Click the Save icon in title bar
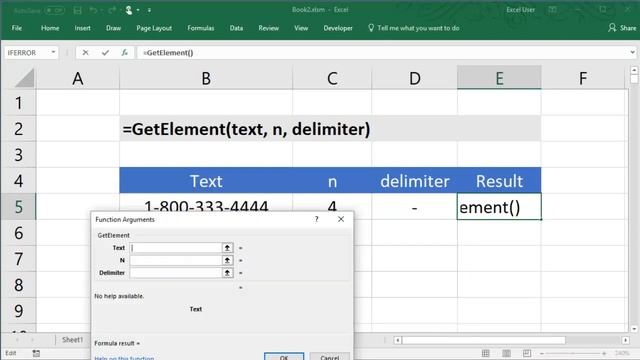The image size is (640, 360). coord(77,10)
